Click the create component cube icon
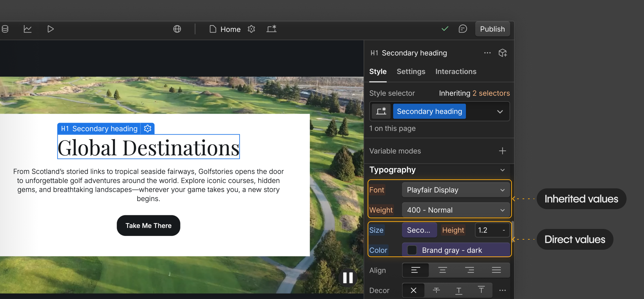Viewport: 644px width, 299px height. pos(502,53)
